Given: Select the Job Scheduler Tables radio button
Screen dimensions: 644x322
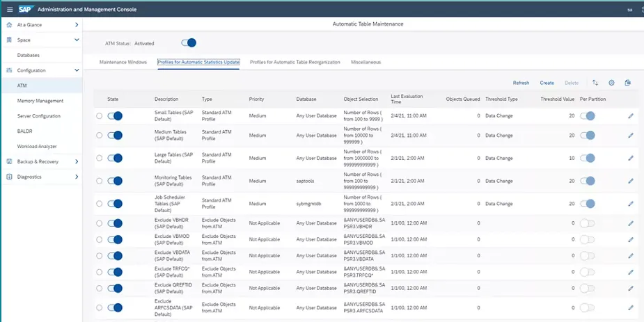Looking at the screenshot, I should click(x=100, y=204).
